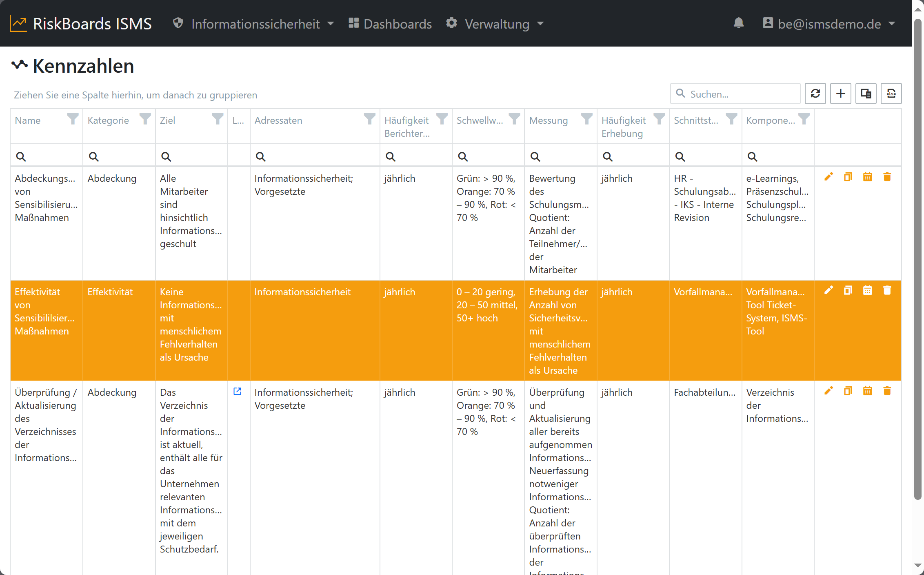Edit the Abdeckungsgrad row with pencil icon

[x=828, y=177]
